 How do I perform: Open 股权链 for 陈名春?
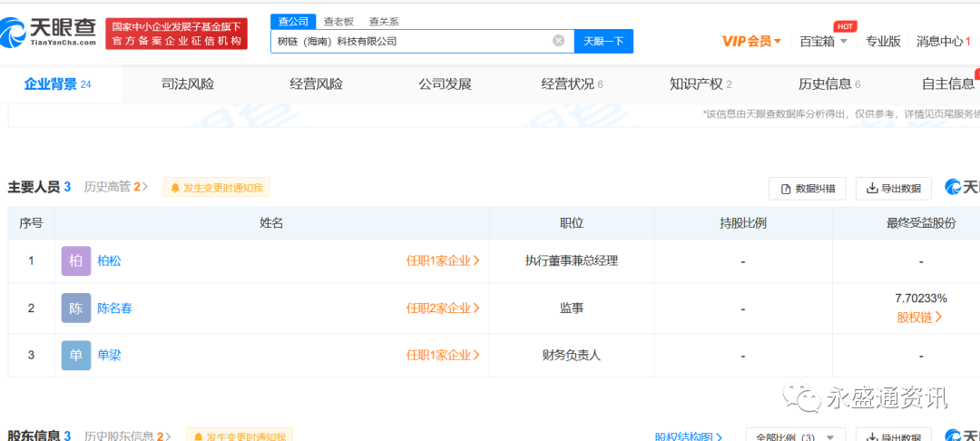click(920, 318)
